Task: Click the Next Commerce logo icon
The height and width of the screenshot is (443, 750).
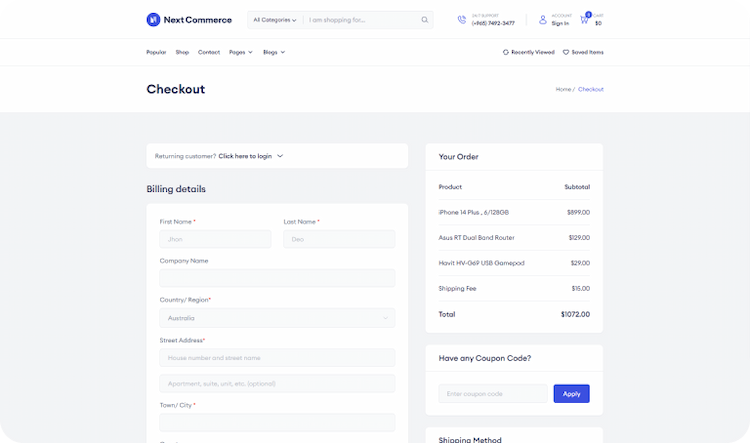Action: point(153,20)
